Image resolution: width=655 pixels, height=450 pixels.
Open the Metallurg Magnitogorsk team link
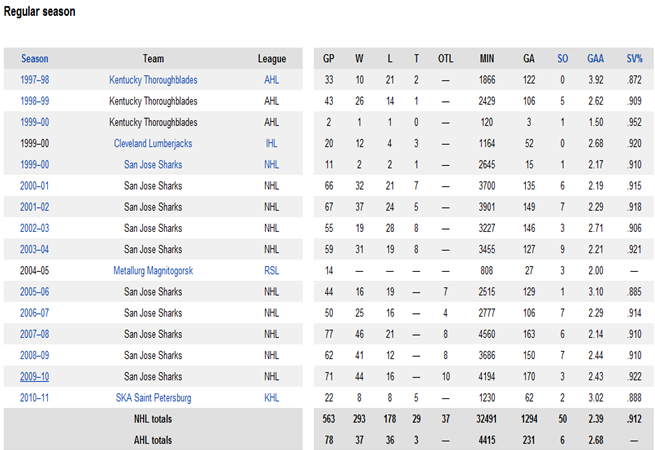[153, 270]
